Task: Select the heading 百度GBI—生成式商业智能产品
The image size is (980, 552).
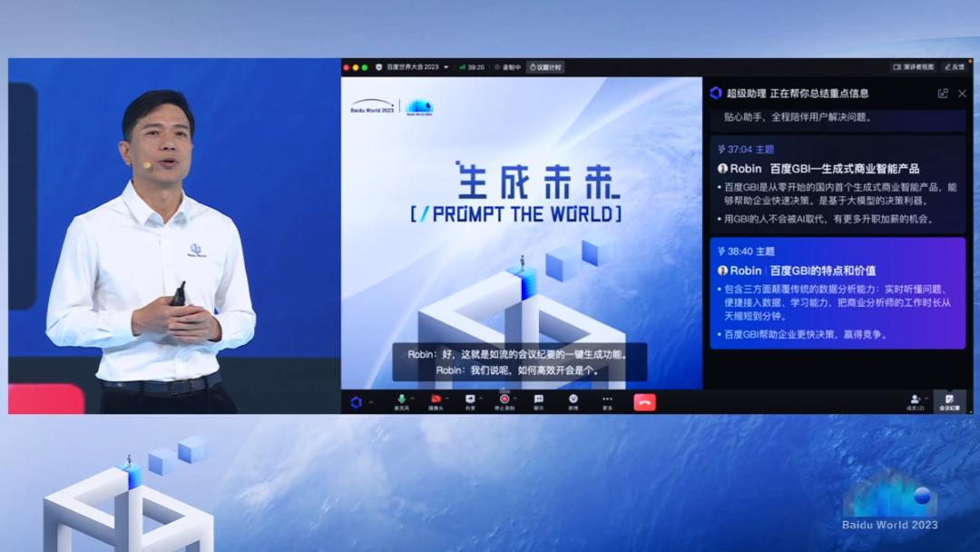Action: pos(845,169)
